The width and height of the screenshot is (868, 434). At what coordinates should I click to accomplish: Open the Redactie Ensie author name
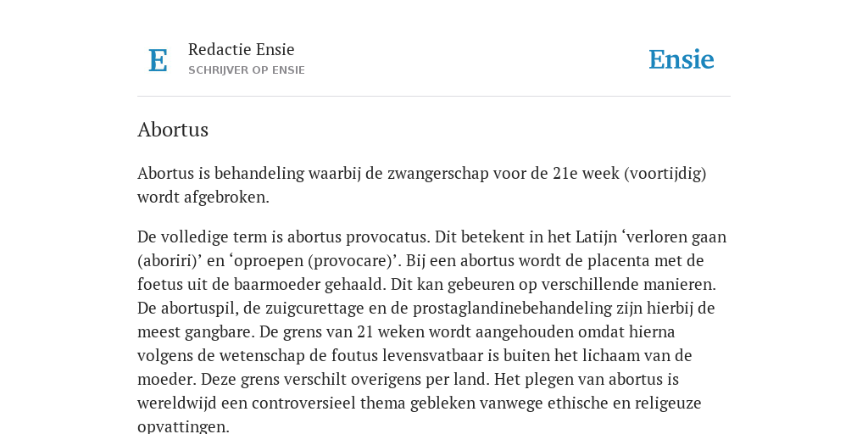pyautogui.click(x=242, y=49)
